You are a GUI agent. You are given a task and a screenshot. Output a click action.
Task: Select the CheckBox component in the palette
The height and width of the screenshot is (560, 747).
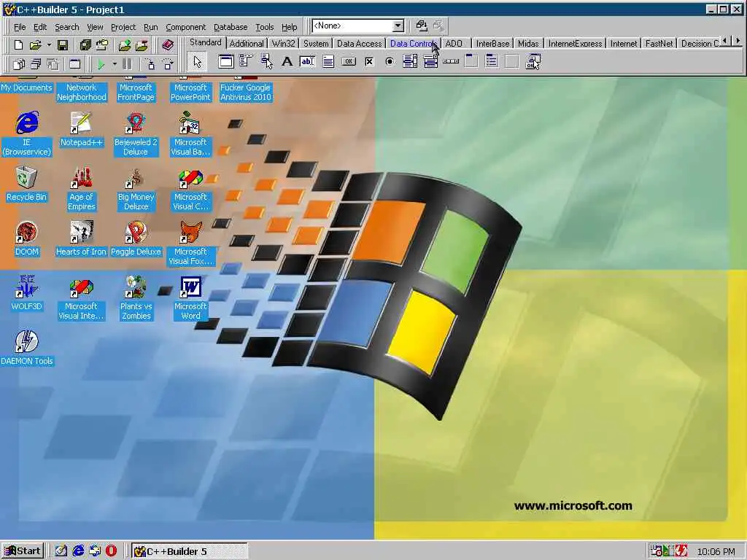(369, 61)
